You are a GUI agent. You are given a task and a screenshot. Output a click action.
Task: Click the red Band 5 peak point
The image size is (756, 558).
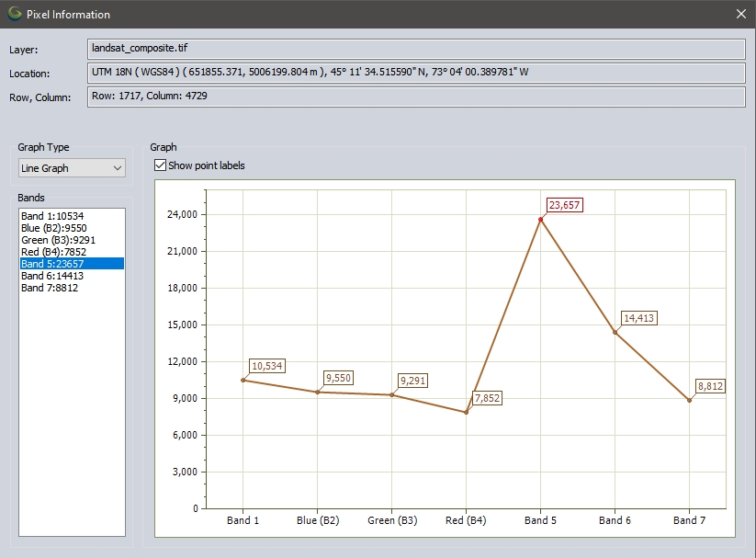point(541,219)
